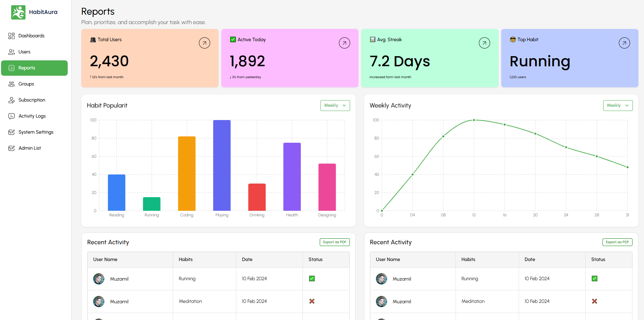The height and width of the screenshot is (320, 644).
Task: Open the Subscription menu item
Action: coord(34,100)
